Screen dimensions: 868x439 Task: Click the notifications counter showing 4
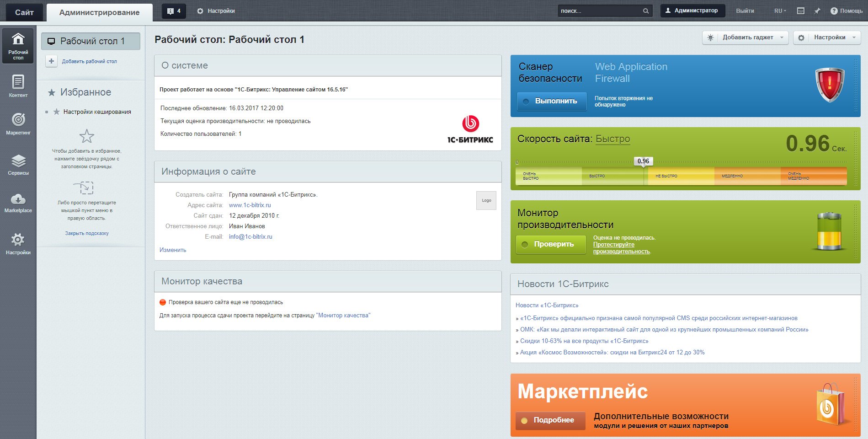[x=174, y=11]
